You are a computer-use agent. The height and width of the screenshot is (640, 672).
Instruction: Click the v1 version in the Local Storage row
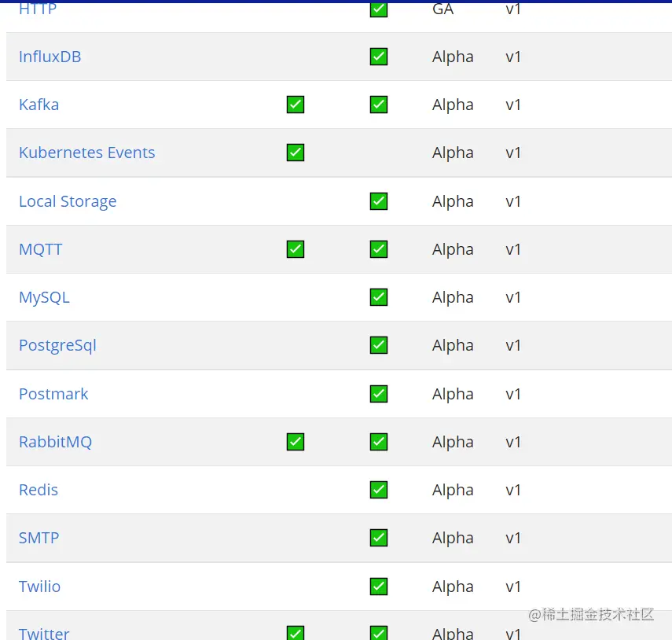[x=513, y=201]
